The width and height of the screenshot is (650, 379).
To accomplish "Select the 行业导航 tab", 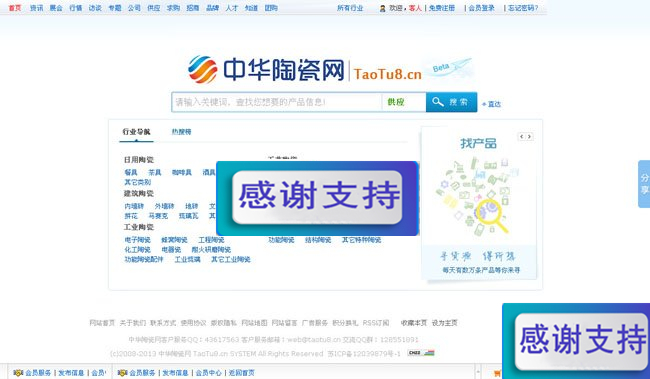I will (x=136, y=132).
